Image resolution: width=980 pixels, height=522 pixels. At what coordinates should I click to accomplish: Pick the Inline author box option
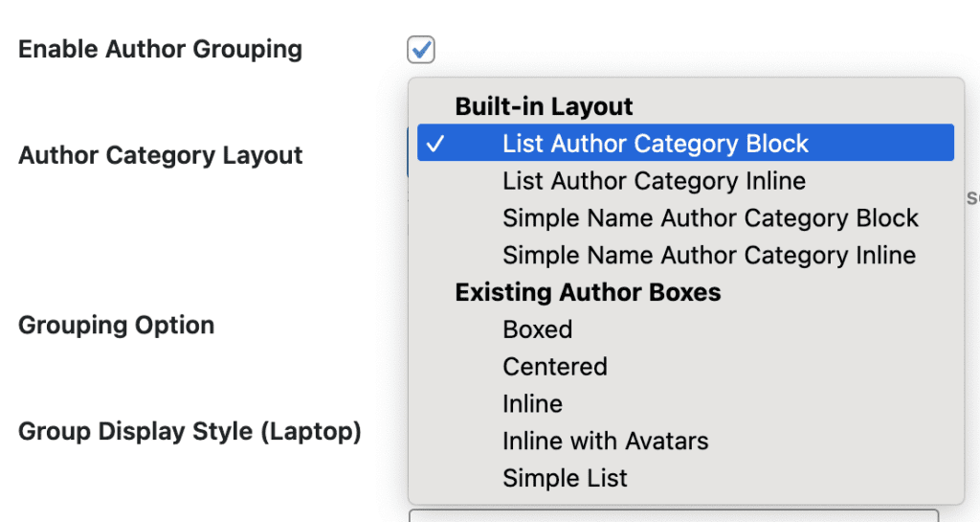(532, 404)
